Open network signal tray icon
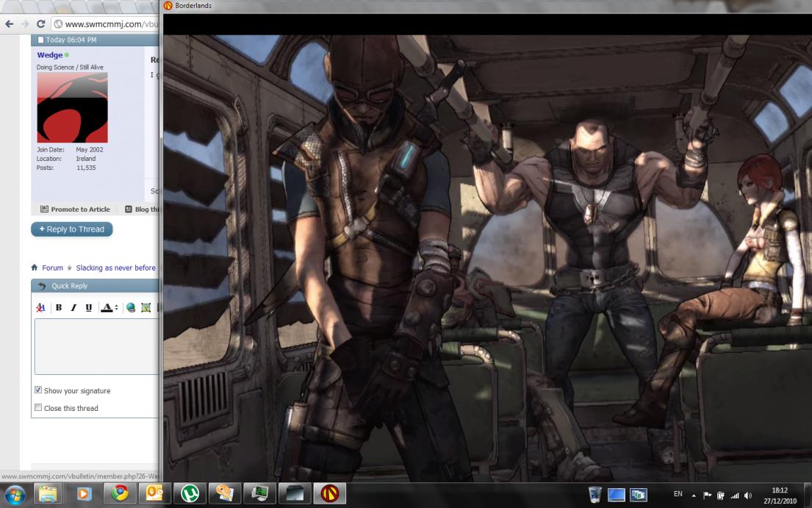This screenshot has height=508, width=812. pos(734,496)
